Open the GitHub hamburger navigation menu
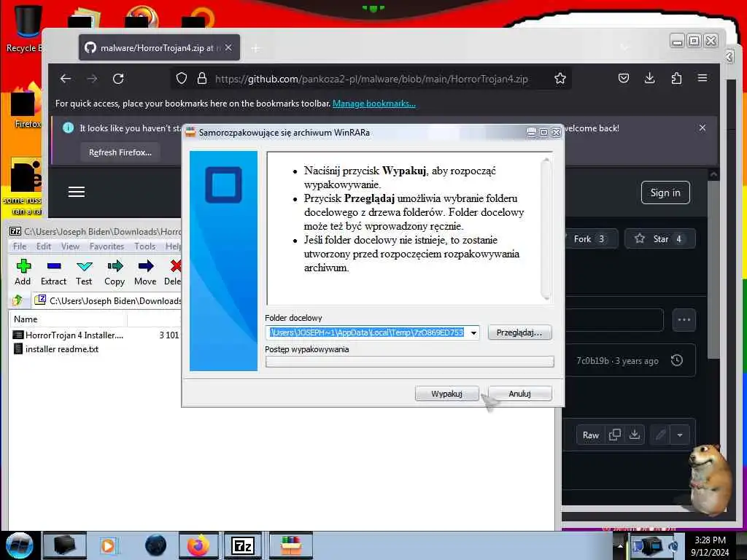 [x=76, y=192]
